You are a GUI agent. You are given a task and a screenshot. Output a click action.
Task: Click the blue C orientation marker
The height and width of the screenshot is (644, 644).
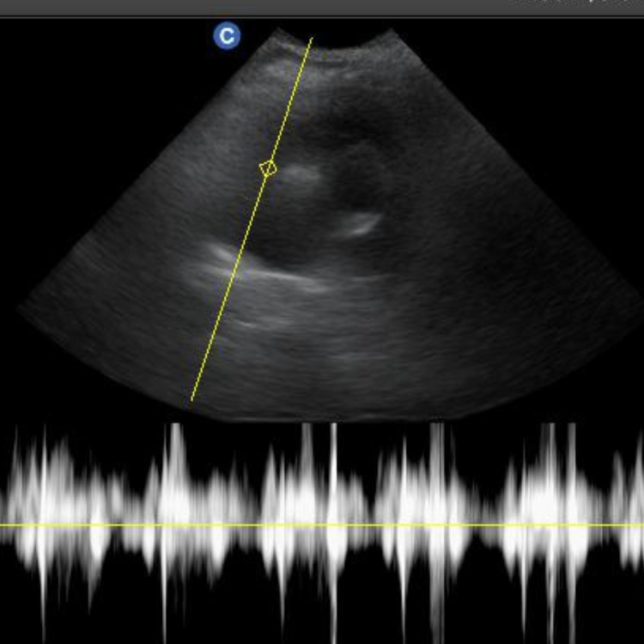point(227,36)
